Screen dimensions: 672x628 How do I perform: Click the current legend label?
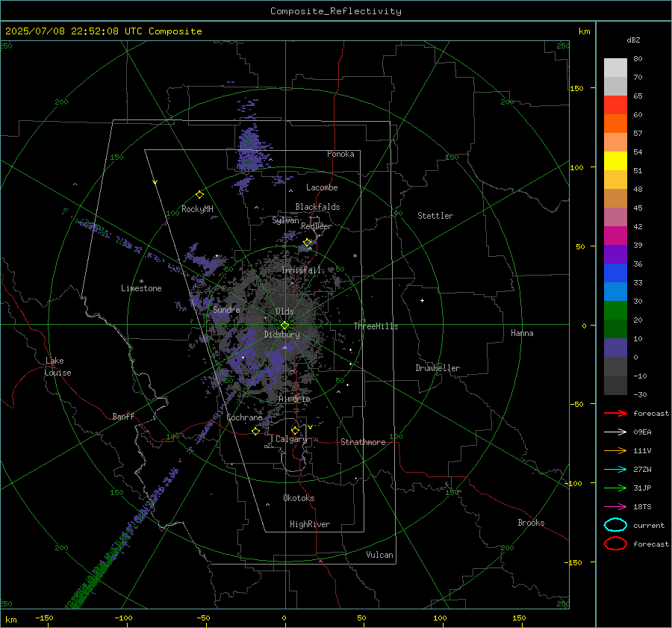[648, 525]
